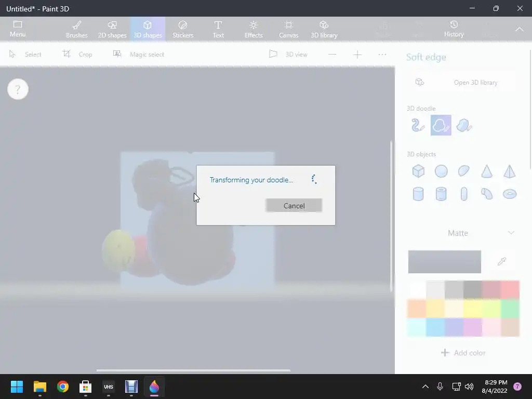Insert the Cone 3D object
Screen dimensions: 532x399
[486, 171]
